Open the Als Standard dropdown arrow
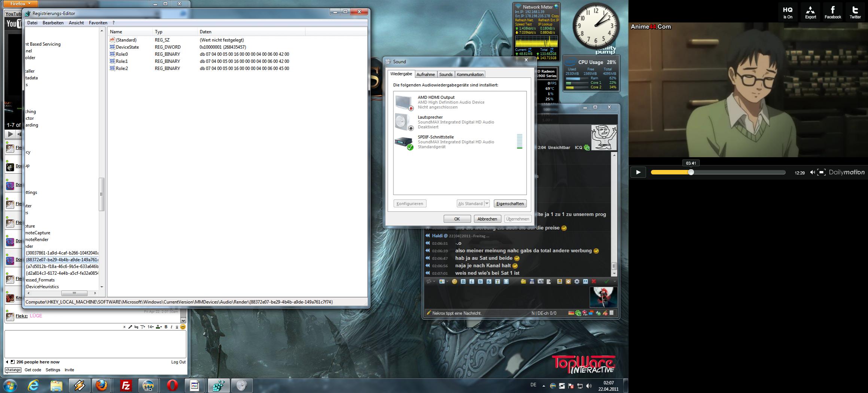Viewport: 868px width, 393px height. (487, 204)
